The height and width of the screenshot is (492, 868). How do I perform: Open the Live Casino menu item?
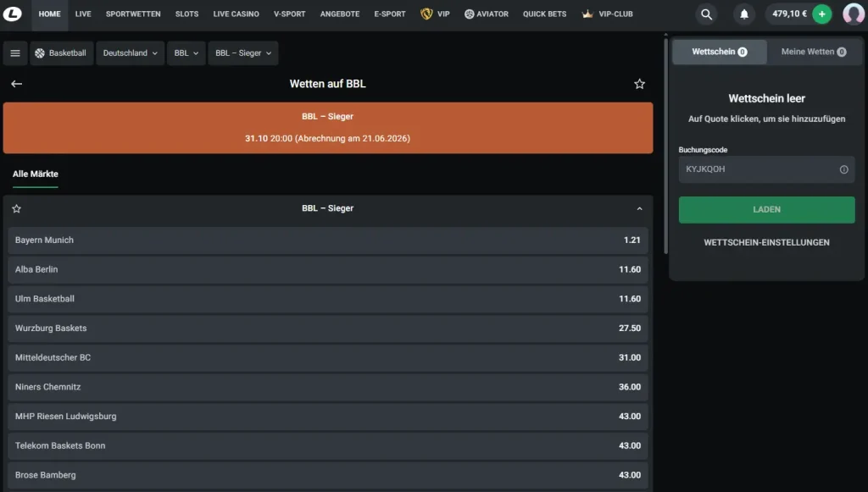pyautogui.click(x=236, y=14)
